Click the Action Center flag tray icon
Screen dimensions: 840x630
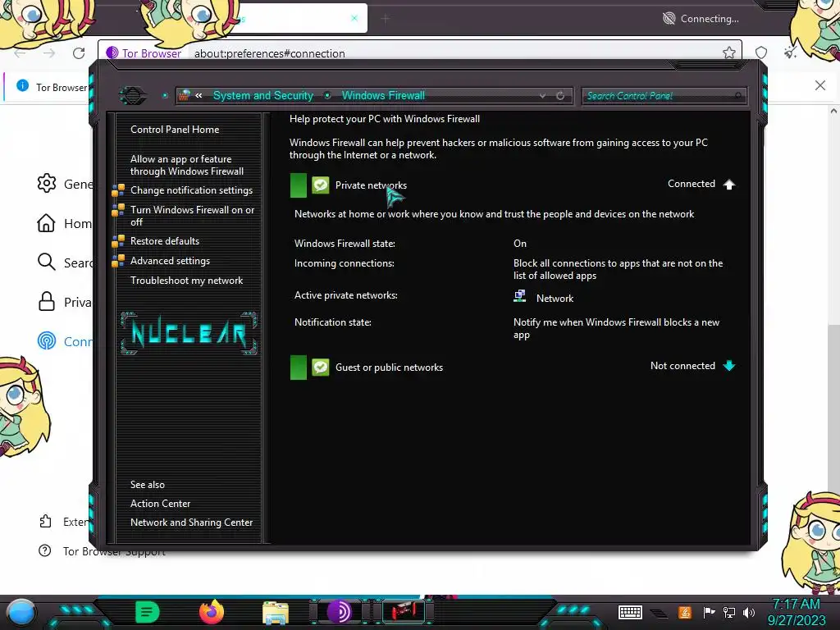[709, 612]
